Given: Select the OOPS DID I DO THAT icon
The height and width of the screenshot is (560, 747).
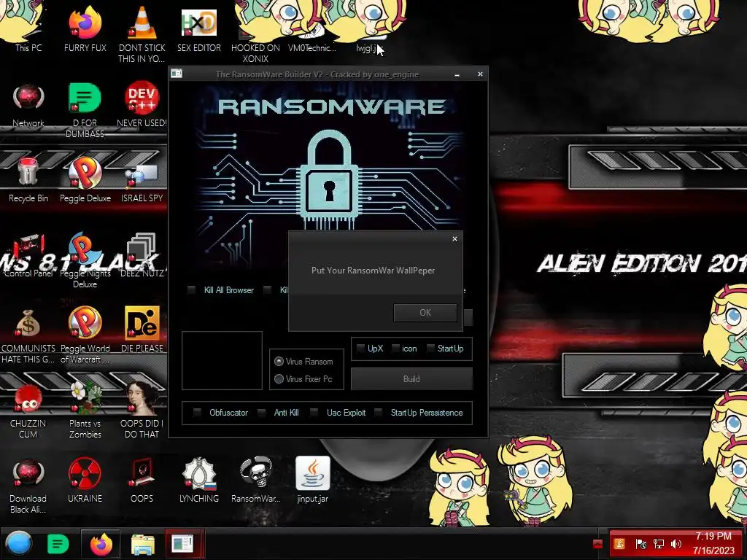Looking at the screenshot, I should 142,410.
